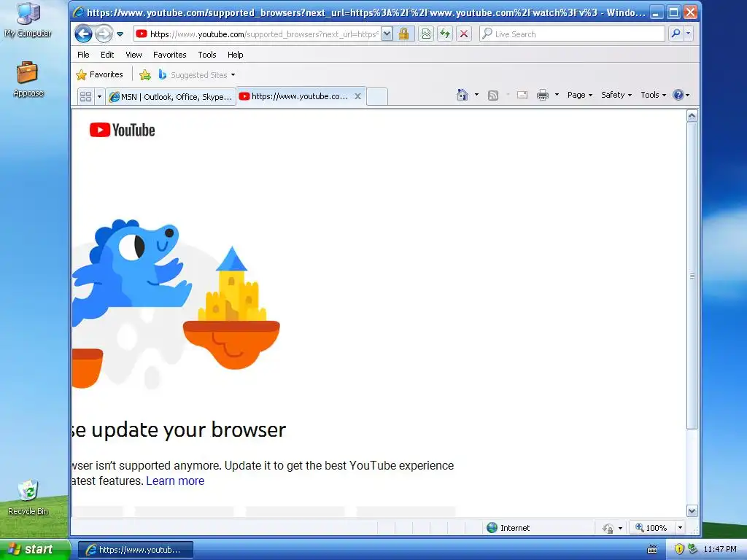Refresh the page with the green arrows

[x=445, y=34]
